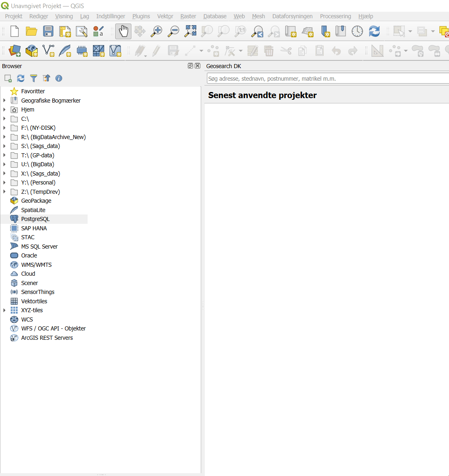Image resolution: width=449 pixels, height=476 pixels.
Task: Show spatial bookmarks icon
Action: click(341, 31)
